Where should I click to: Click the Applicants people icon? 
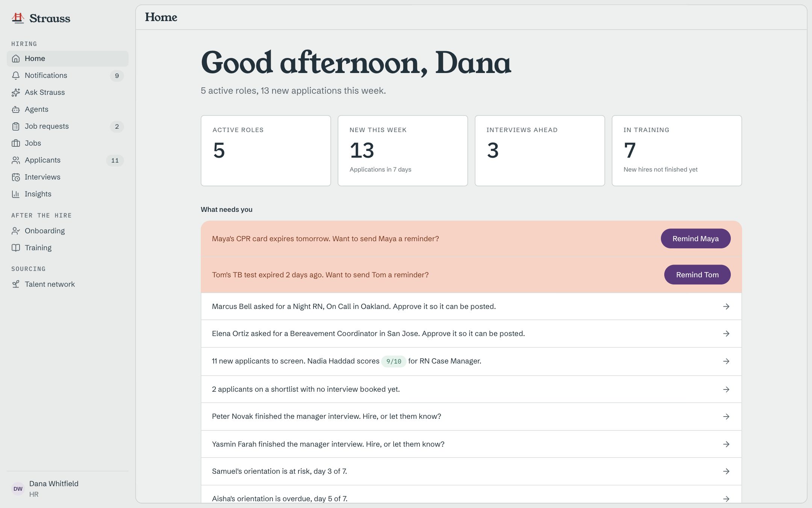click(16, 160)
